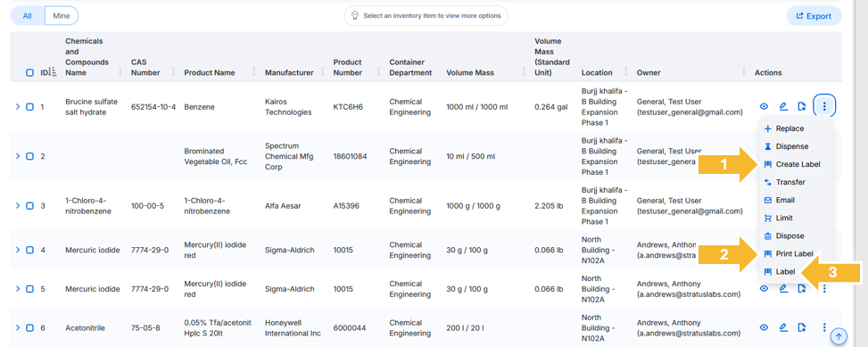Sort the Manufacturer column

pyautogui.click(x=324, y=72)
